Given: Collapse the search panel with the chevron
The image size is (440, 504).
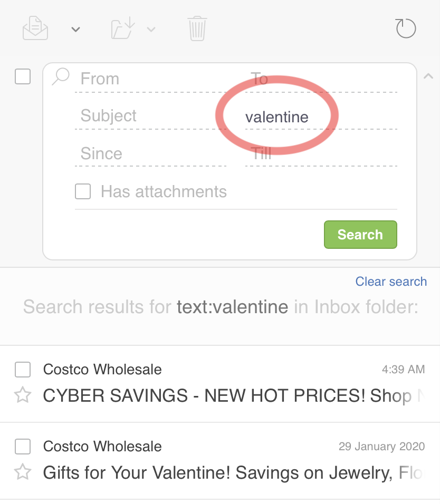Looking at the screenshot, I should point(428,76).
